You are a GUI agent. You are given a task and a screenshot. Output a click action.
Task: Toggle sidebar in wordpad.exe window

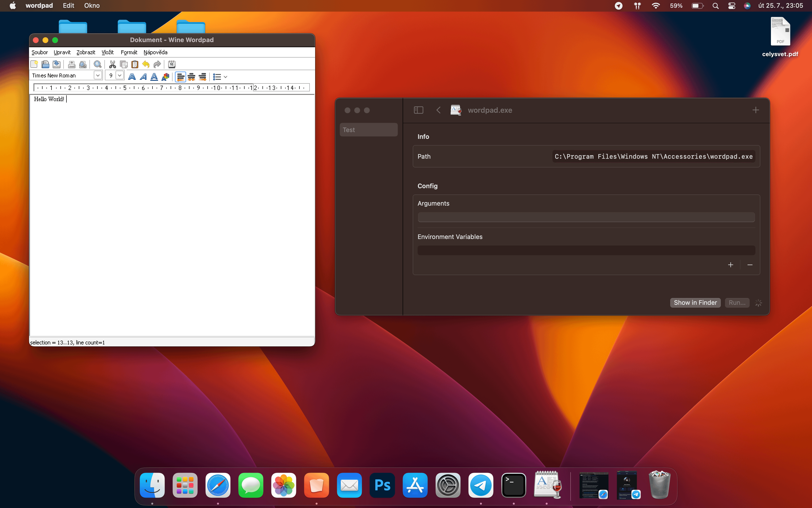(418, 110)
